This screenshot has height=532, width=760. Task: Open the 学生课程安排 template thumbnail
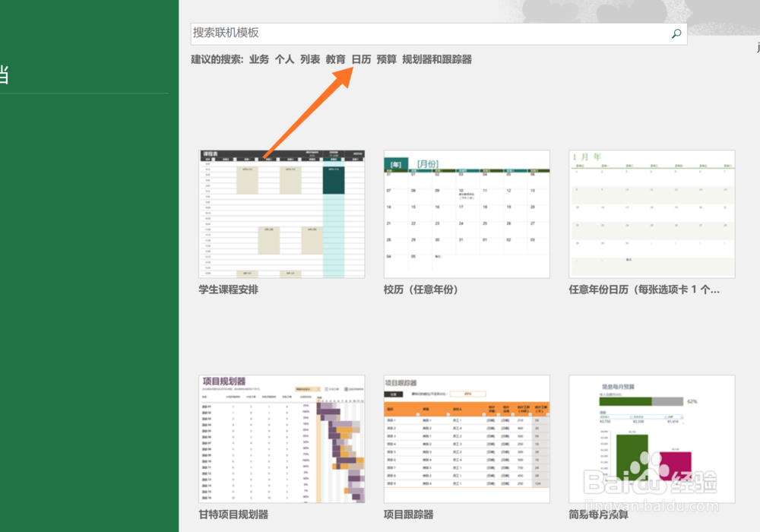281,213
